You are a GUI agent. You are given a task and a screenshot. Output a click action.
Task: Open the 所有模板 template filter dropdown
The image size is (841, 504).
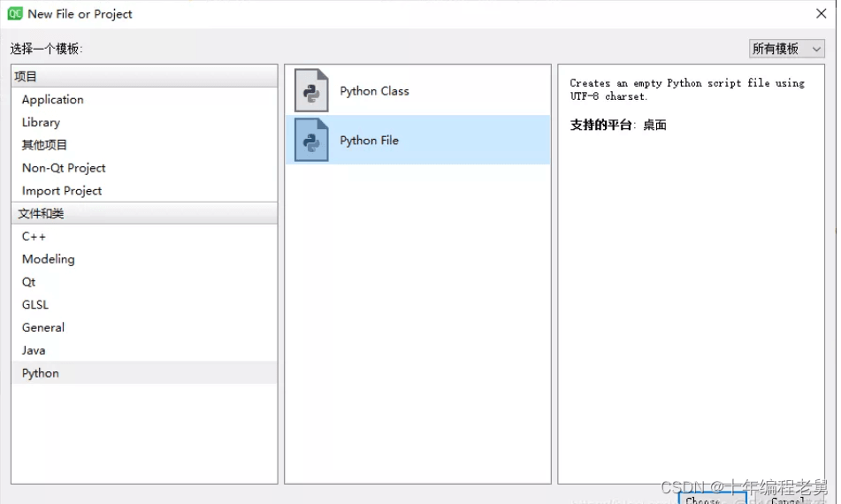pyautogui.click(x=786, y=49)
